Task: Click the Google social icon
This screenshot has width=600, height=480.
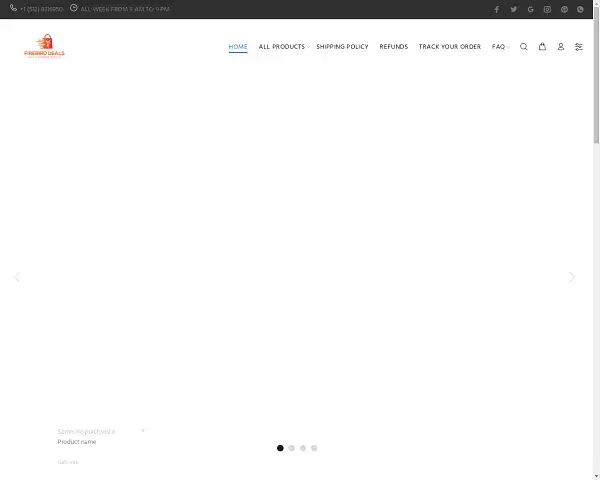Action: click(x=531, y=9)
